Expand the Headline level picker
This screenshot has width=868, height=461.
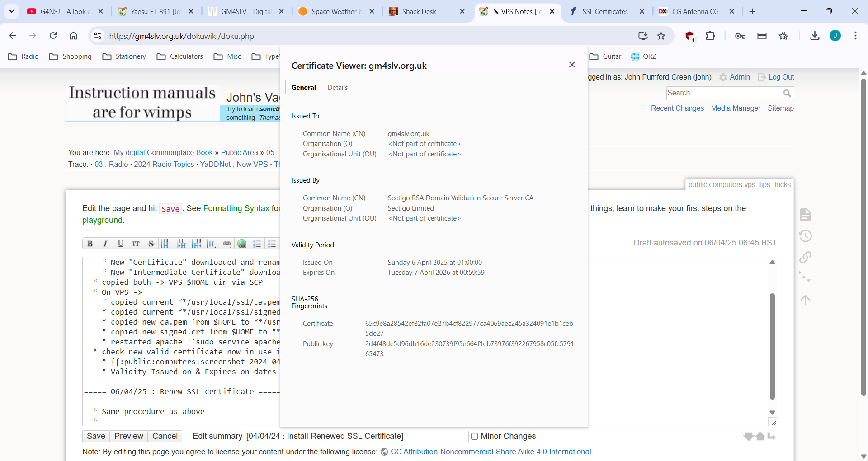[x=212, y=244]
